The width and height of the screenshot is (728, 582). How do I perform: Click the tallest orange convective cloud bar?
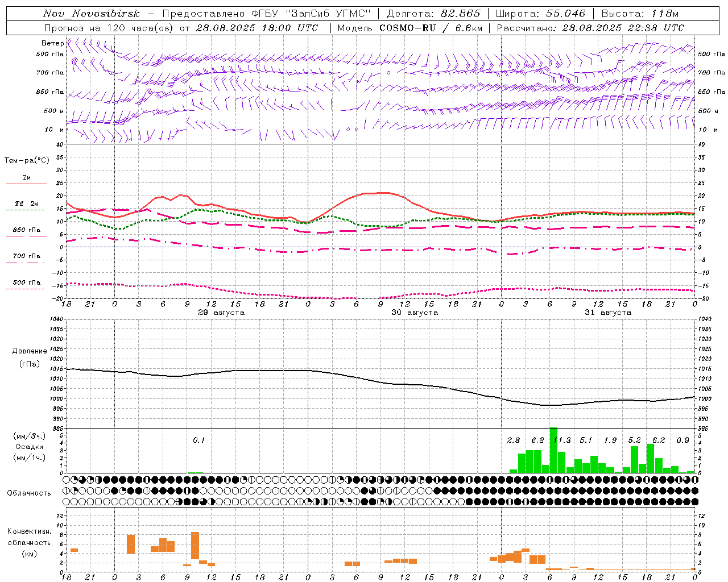pos(195,546)
